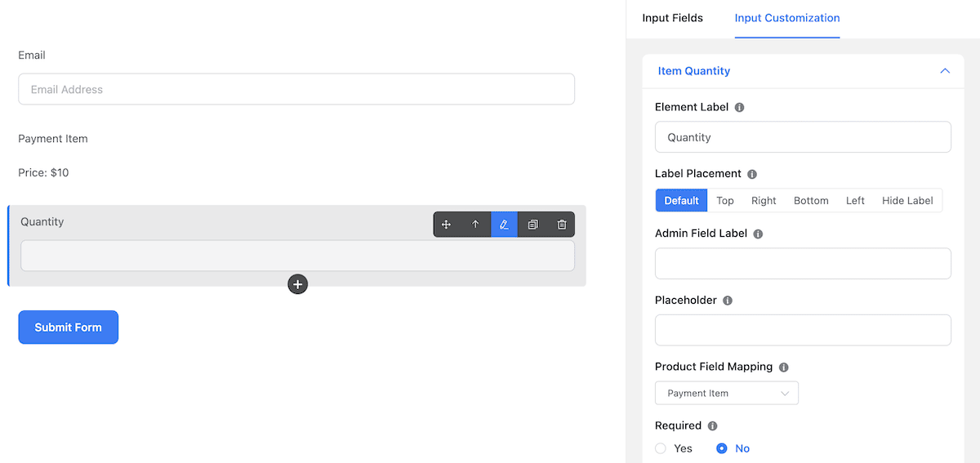Set label placement to Default
The width and height of the screenshot is (980, 463).
point(681,201)
